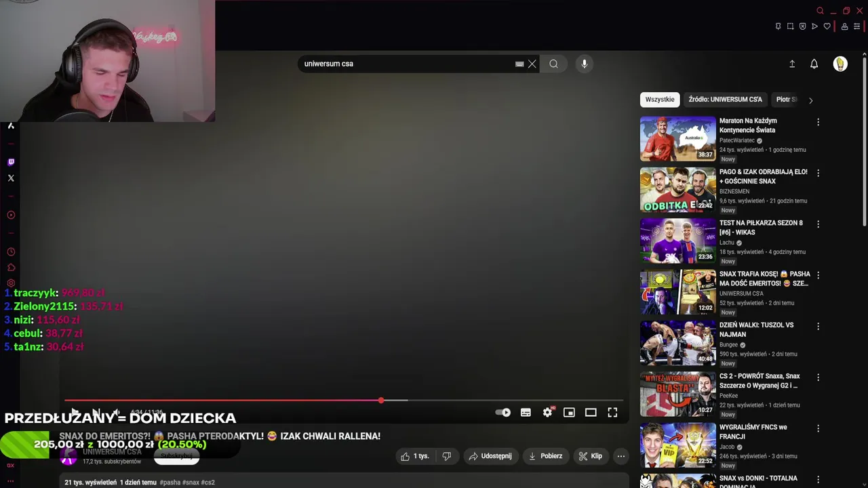The width and height of the screenshot is (868, 488).
Task: Open X (Twitter) in the browser sidebar
Action: coord(11,178)
